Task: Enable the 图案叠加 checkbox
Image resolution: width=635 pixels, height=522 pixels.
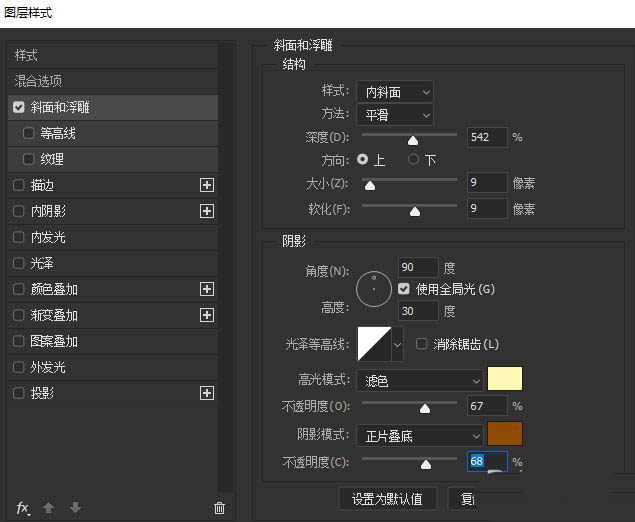Action: click(x=19, y=341)
